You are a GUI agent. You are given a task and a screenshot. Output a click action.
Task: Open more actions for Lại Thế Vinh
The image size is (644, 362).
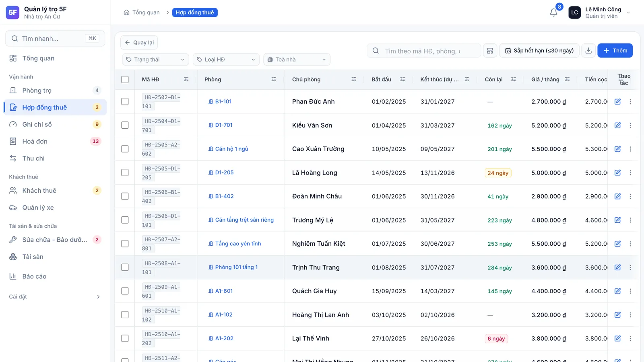pos(630,339)
